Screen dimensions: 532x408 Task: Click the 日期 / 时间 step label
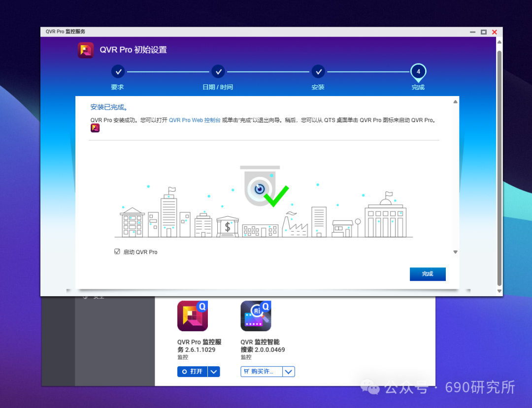click(218, 87)
